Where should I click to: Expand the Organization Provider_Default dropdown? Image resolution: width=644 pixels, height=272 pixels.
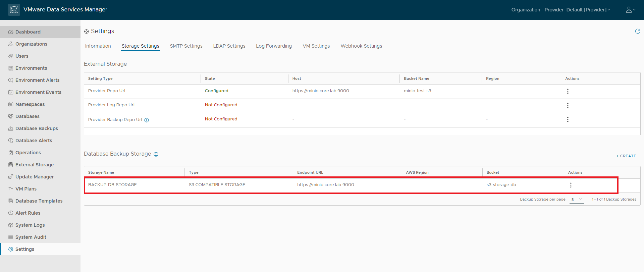tap(560, 10)
